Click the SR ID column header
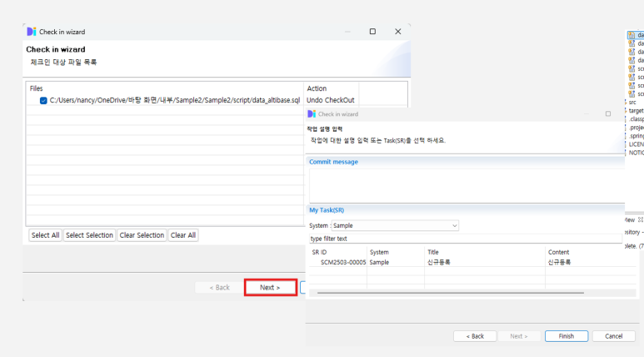The width and height of the screenshot is (644, 357). click(x=319, y=252)
